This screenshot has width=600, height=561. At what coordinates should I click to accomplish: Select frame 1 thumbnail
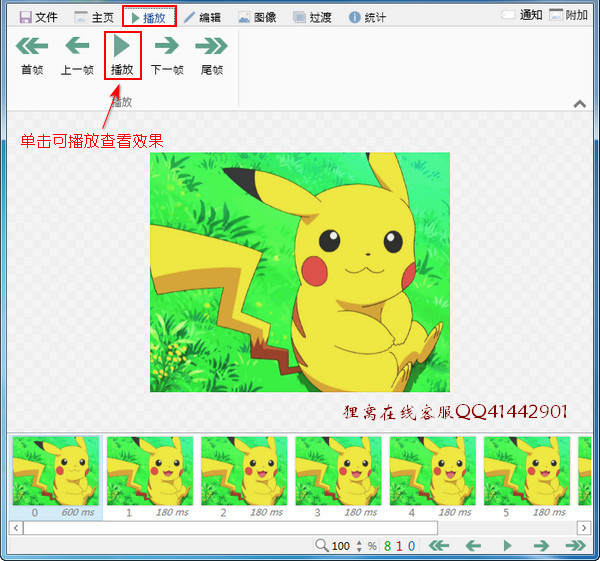pos(150,471)
